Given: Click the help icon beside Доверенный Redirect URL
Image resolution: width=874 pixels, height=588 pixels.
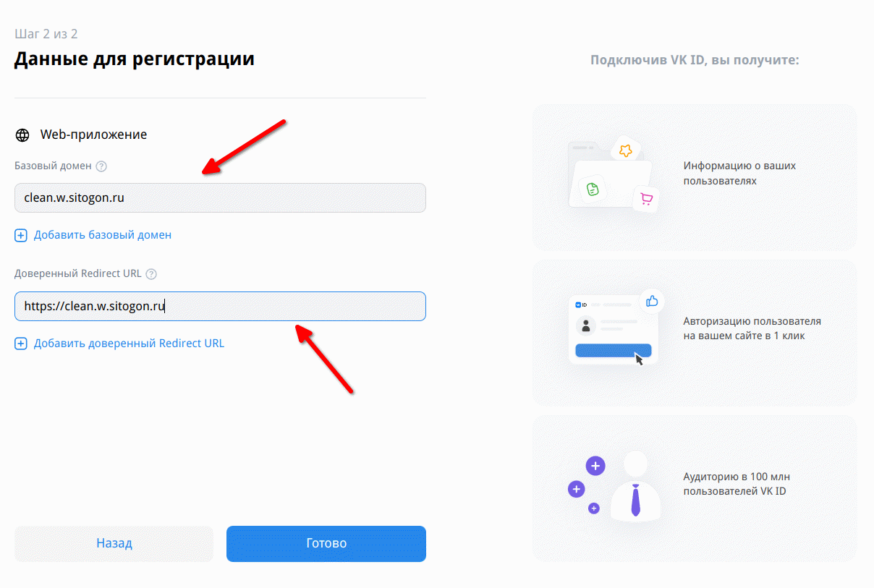Looking at the screenshot, I should (151, 274).
